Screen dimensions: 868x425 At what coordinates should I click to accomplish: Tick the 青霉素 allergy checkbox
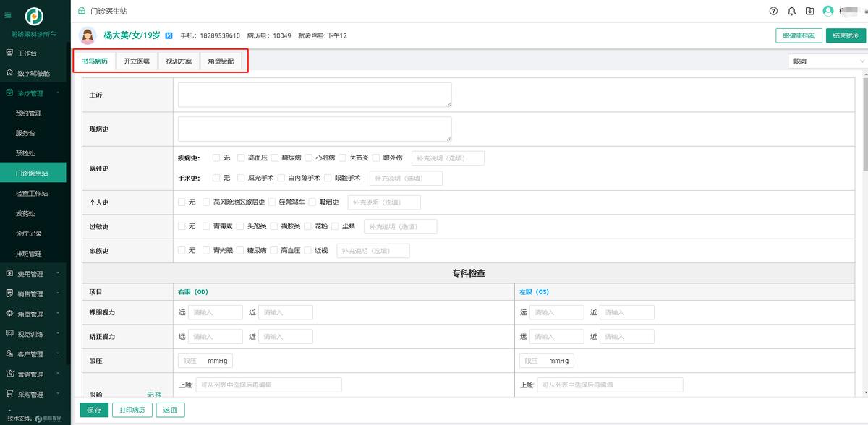pyautogui.click(x=206, y=226)
